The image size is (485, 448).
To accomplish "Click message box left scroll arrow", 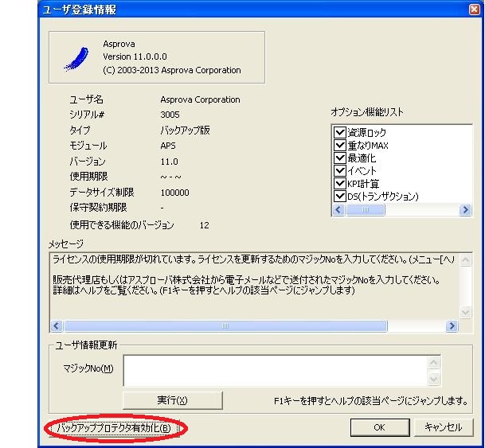I will (57, 325).
